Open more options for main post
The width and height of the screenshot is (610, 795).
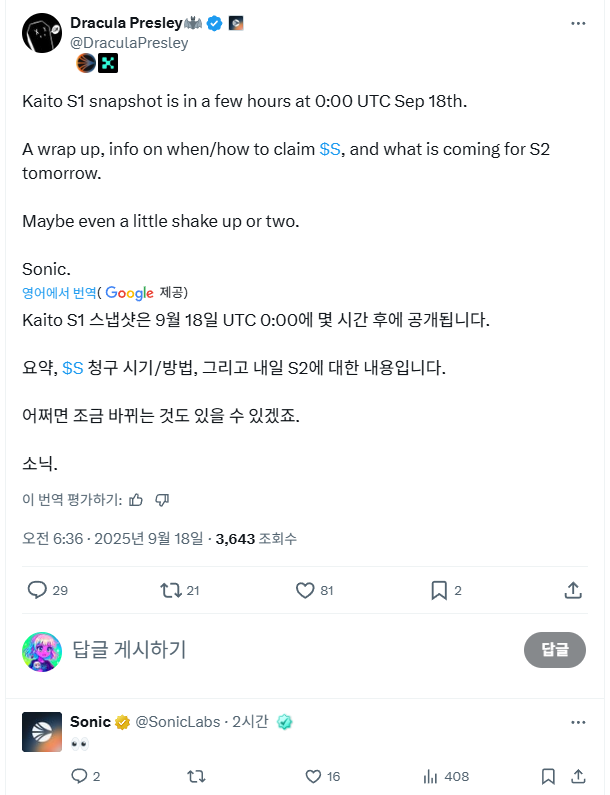coord(578,23)
